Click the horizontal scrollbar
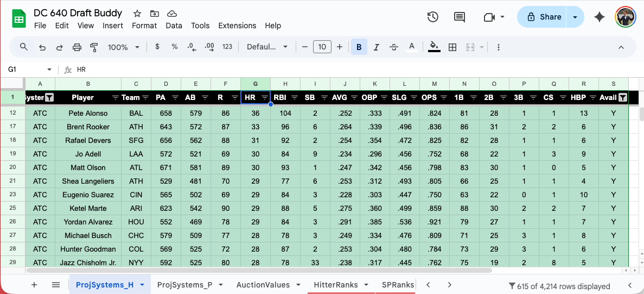The width and height of the screenshot is (644, 294). pos(259,271)
